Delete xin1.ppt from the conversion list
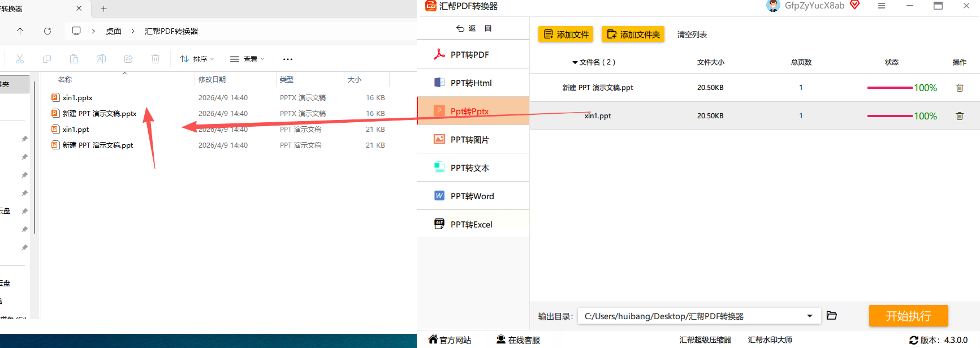980x348 pixels. (960, 116)
